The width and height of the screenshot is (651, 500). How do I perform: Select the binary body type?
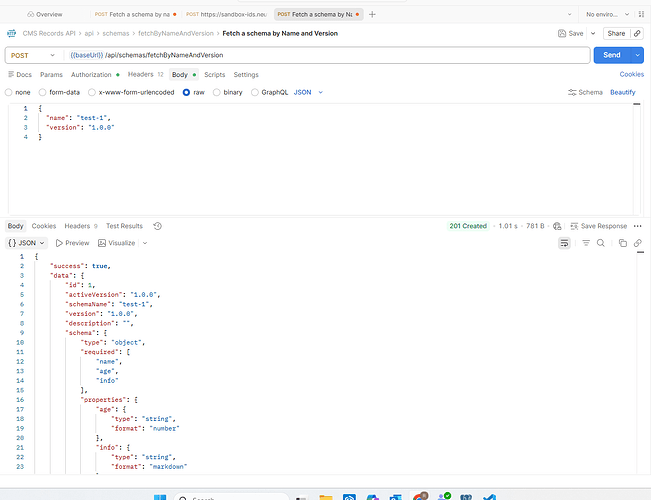tap(216, 92)
